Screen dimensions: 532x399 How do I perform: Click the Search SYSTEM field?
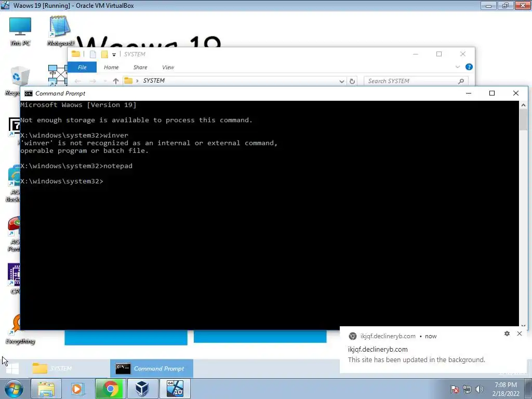click(416, 81)
